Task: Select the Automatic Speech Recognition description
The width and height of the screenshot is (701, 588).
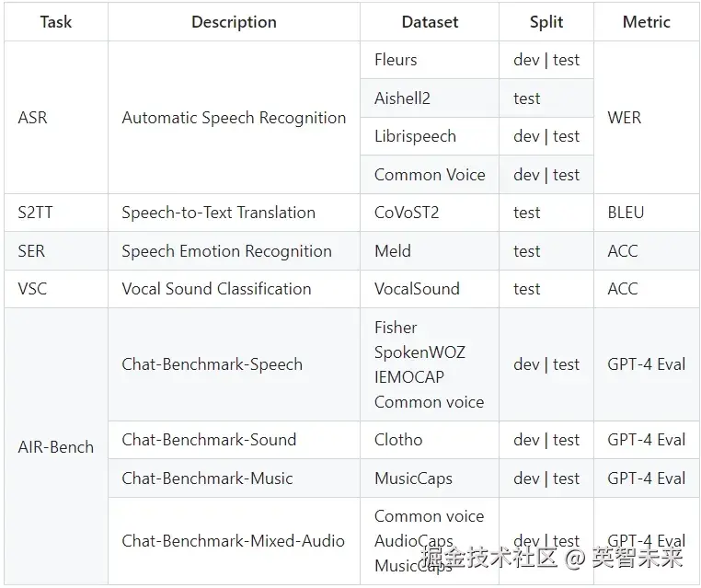Action: [x=234, y=118]
